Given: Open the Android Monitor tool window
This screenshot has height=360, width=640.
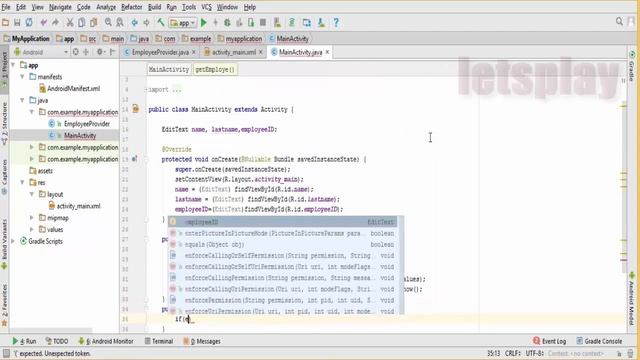Looking at the screenshot, I should [106, 341].
